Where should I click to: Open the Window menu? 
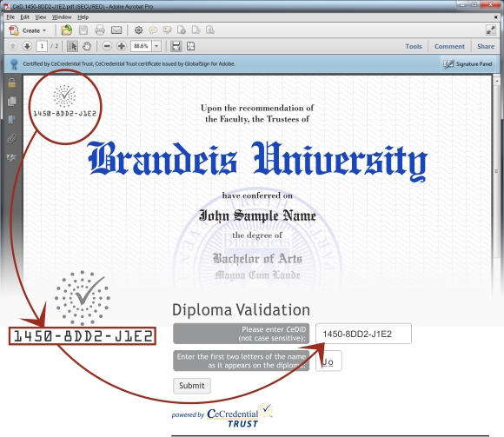pyautogui.click(x=62, y=17)
